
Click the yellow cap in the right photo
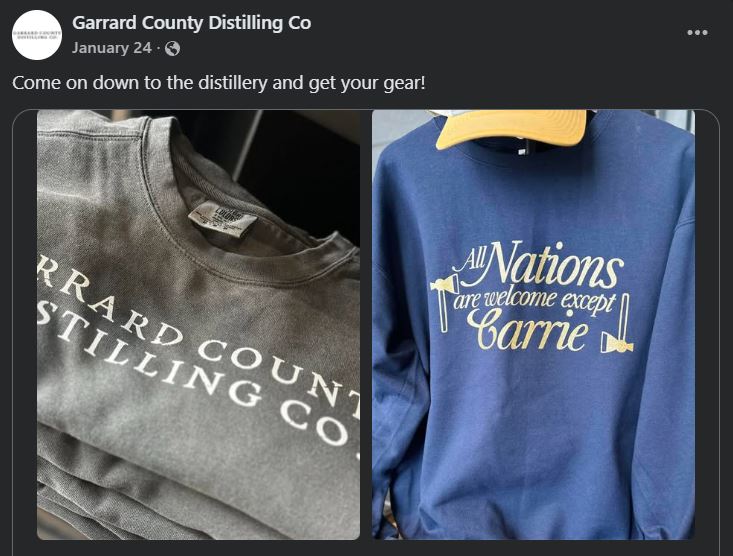[511, 128]
